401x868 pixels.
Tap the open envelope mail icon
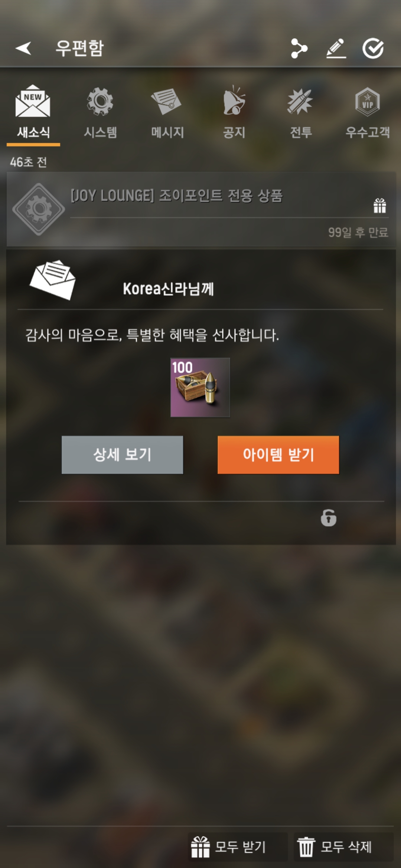pyautogui.click(x=53, y=279)
